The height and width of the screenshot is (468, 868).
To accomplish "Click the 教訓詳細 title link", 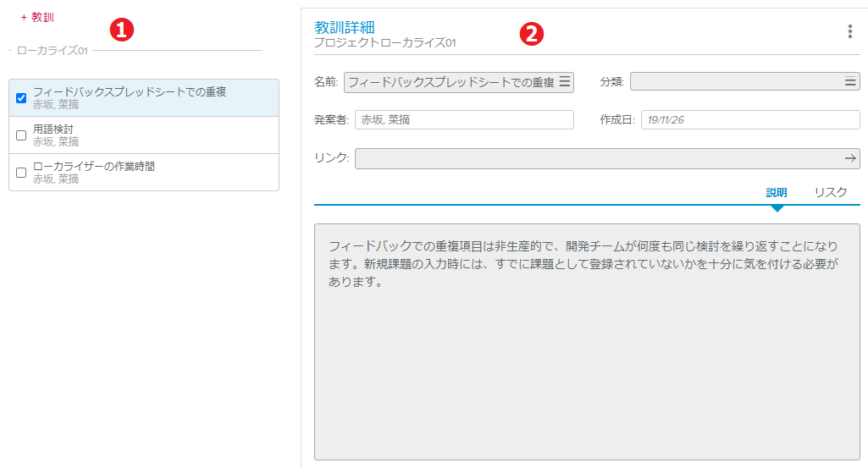I will click(344, 27).
